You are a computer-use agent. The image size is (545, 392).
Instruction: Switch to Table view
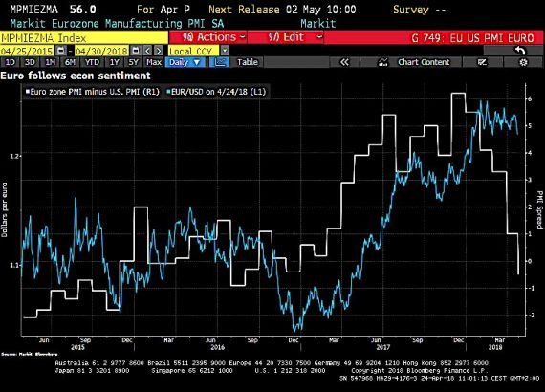[x=247, y=62]
